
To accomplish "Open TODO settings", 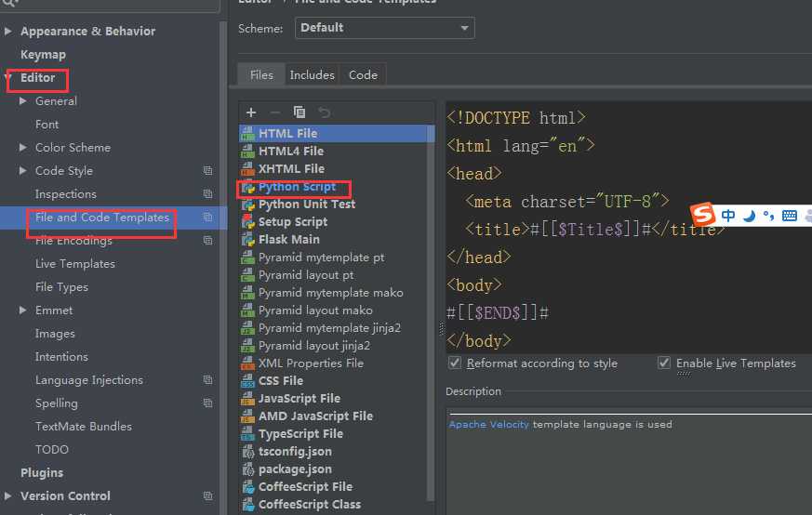I will point(52,449).
